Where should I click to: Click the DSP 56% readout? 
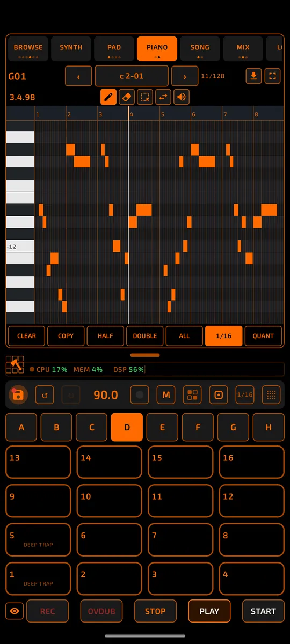[x=129, y=369]
